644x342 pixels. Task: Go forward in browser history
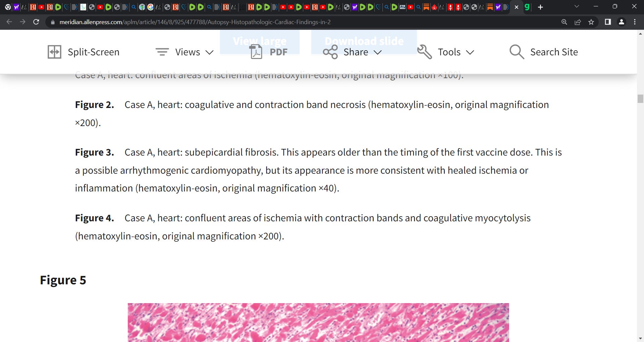22,22
